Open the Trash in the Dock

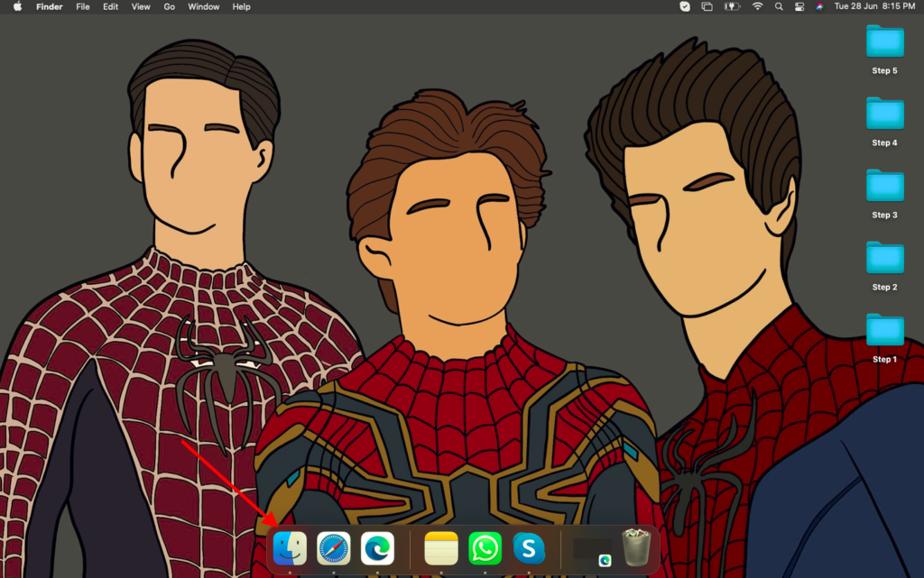tap(636, 547)
